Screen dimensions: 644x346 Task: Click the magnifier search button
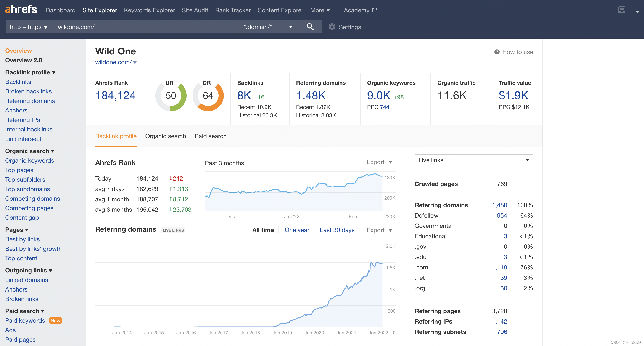[x=310, y=27]
